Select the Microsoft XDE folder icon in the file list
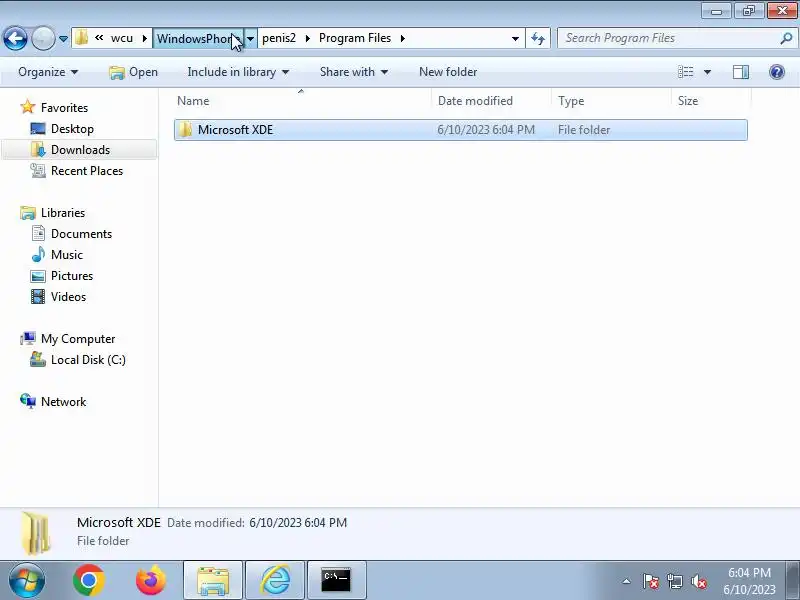Image resolution: width=800 pixels, height=600 pixels. [185, 130]
